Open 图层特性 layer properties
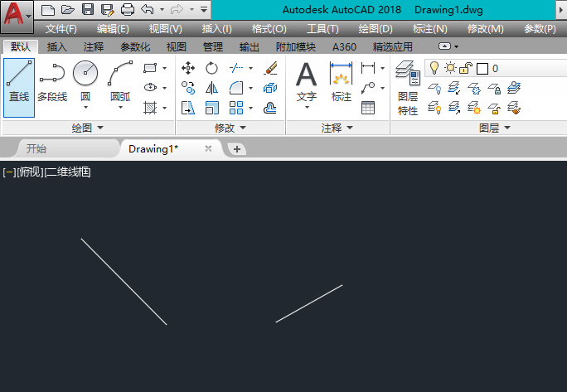The height and width of the screenshot is (392, 567). [408, 88]
